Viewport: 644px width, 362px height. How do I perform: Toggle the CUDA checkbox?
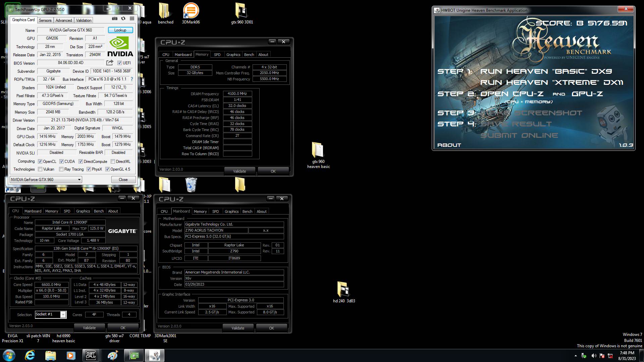click(61, 162)
